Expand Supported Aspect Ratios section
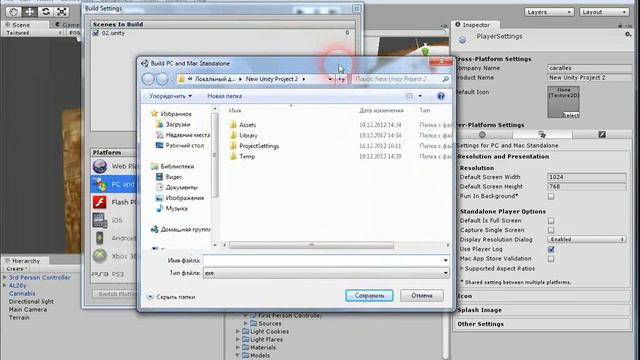This screenshot has width=640, height=360. [x=462, y=269]
